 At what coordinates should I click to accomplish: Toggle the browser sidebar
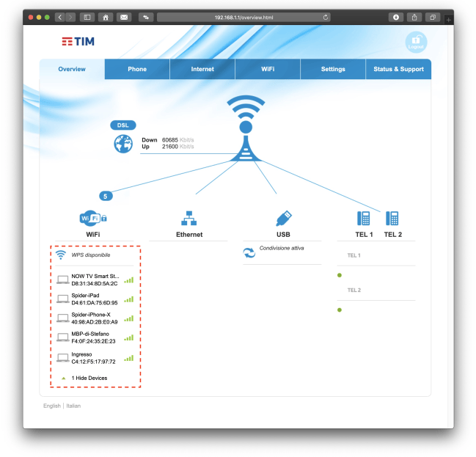point(87,18)
